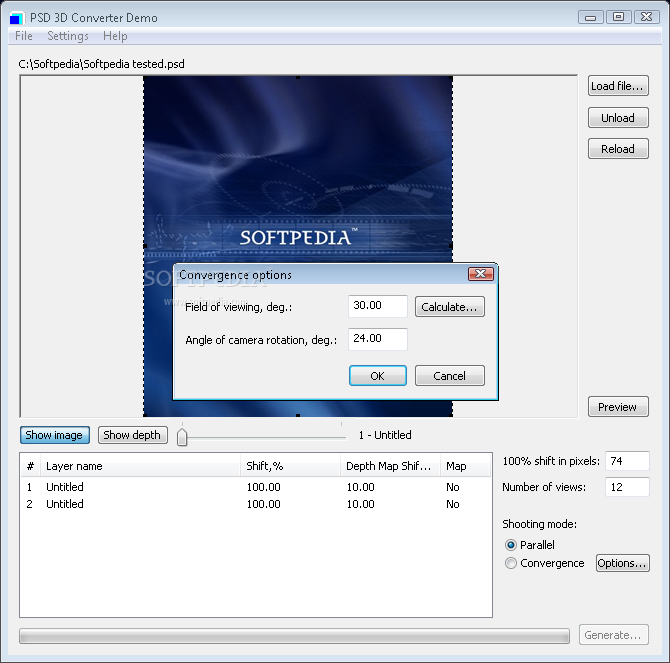Viewport: 670px width, 663px height.
Task: Minimize the PSD 3D Converter window
Action: pos(591,17)
